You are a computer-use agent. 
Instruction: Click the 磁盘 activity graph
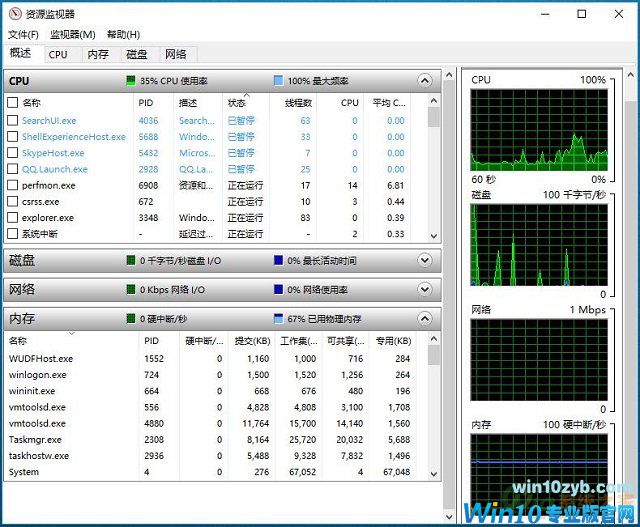[x=539, y=245]
